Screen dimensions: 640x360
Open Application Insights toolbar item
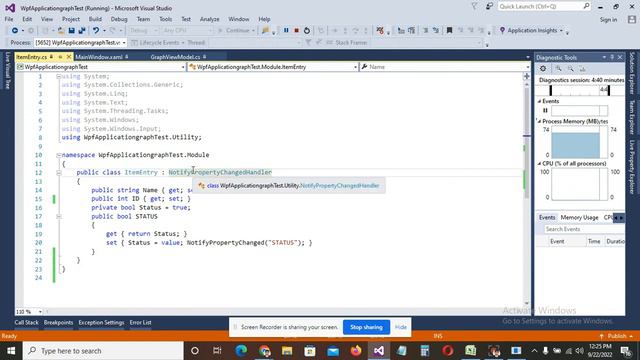point(531,30)
